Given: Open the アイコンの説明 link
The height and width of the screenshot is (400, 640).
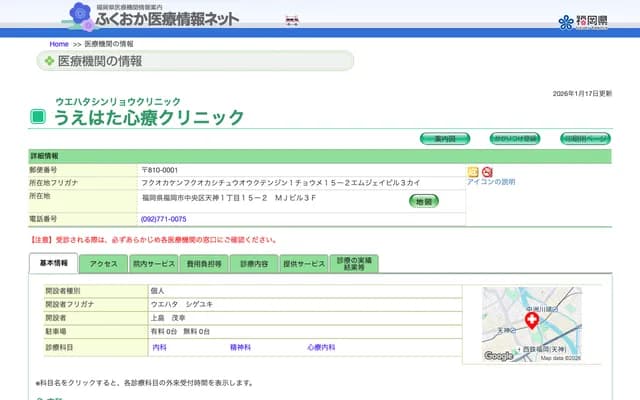Looking at the screenshot, I should [x=491, y=183].
